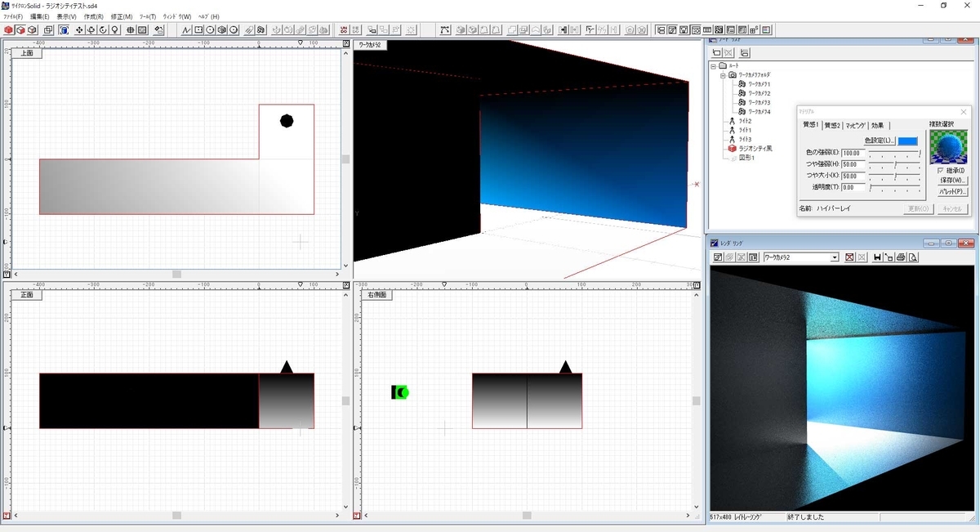980x532 pixels.
Task: Click the blue color swatch in material dialog
Action: [x=907, y=141]
